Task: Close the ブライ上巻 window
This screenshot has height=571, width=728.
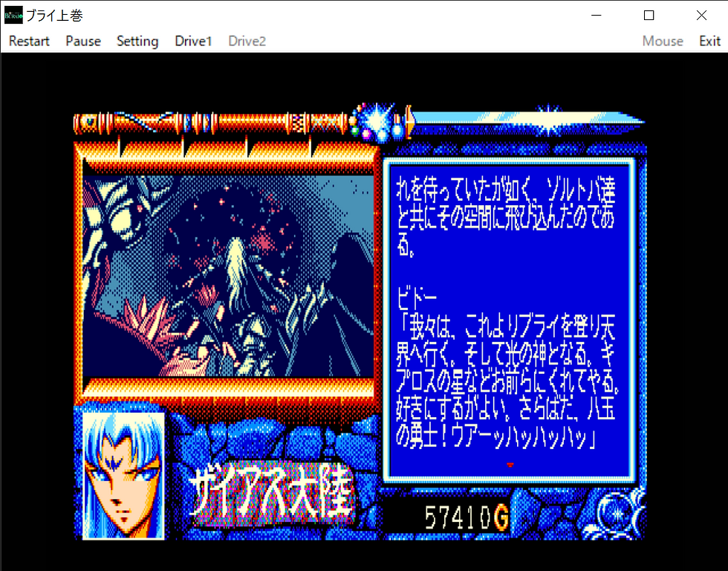Action: (701, 16)
